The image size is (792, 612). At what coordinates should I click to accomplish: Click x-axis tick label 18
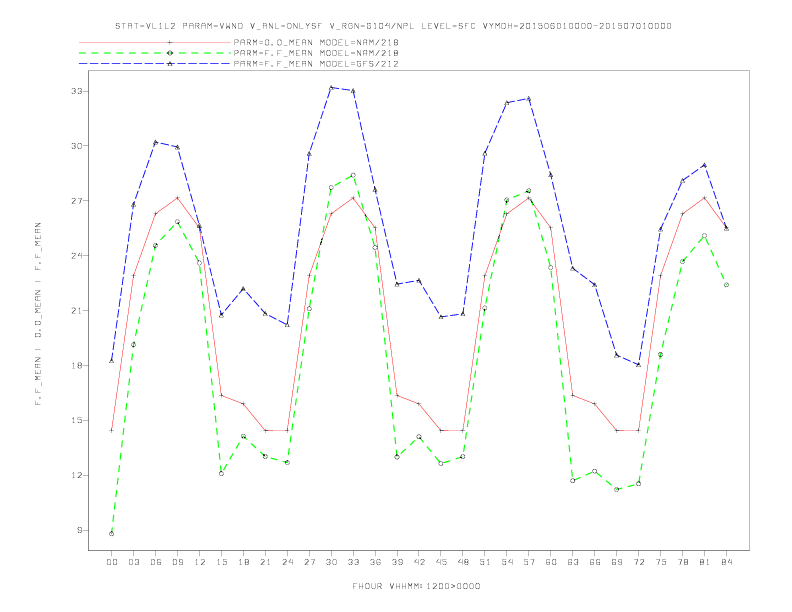click(x=243, y=562)
